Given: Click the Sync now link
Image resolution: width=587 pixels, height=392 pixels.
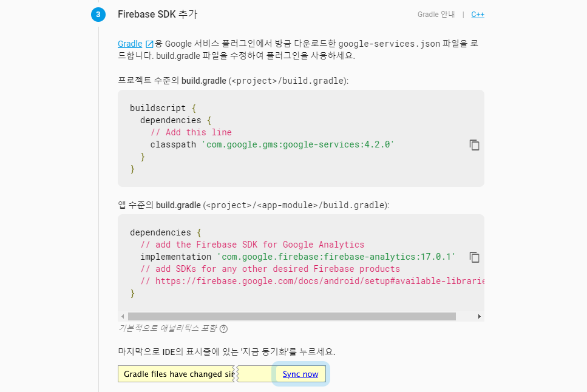Looking at the screenshot, I should (300, 374).
